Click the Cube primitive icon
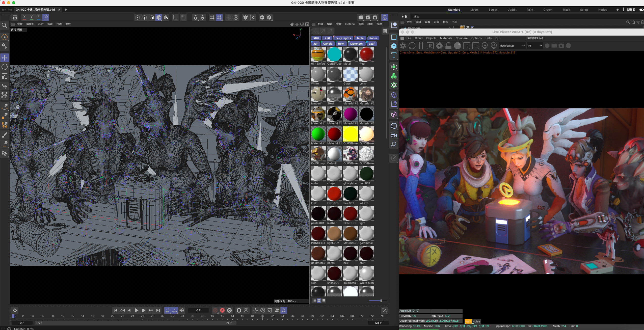 click(x=394, y=46)
